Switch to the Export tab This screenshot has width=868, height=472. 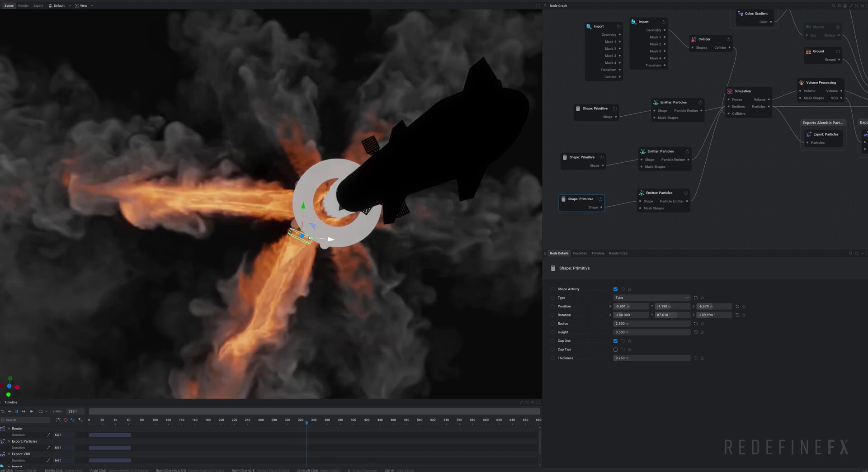pyautogui.click(x=38, y=5)
